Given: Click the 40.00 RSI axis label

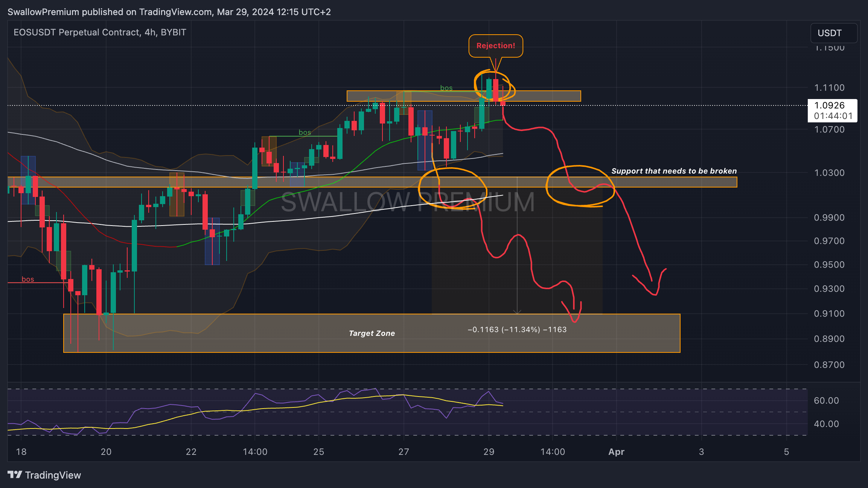Looking at the screenshot, I should 826,424.
